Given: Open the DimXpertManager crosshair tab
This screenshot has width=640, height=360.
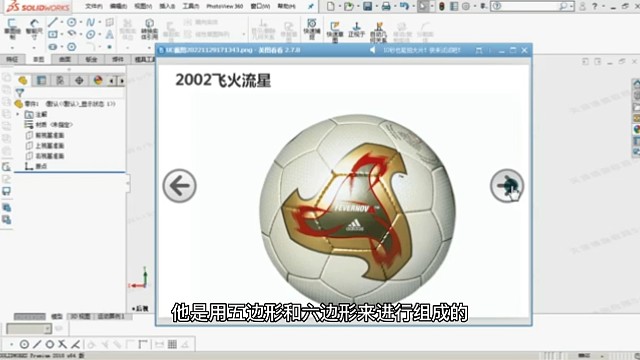Looking at the screenshot, I should click(x=79, y=80).
